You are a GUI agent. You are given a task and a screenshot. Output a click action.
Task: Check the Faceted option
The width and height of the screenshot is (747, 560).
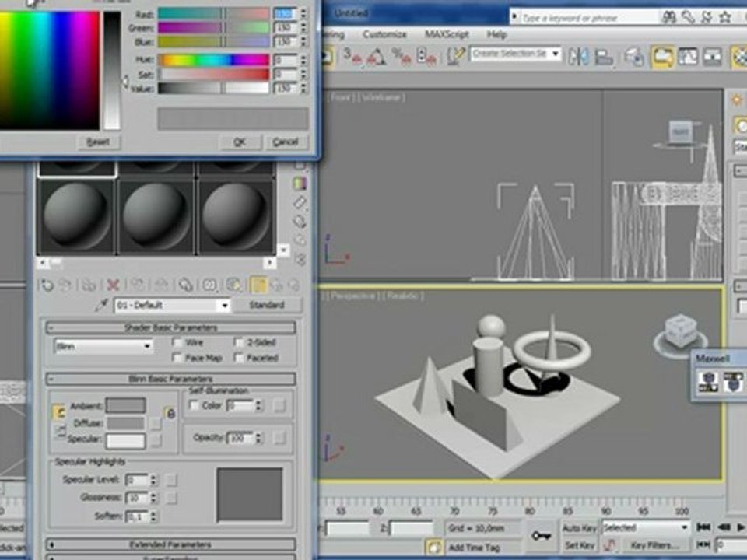click(x=239, y=358)
